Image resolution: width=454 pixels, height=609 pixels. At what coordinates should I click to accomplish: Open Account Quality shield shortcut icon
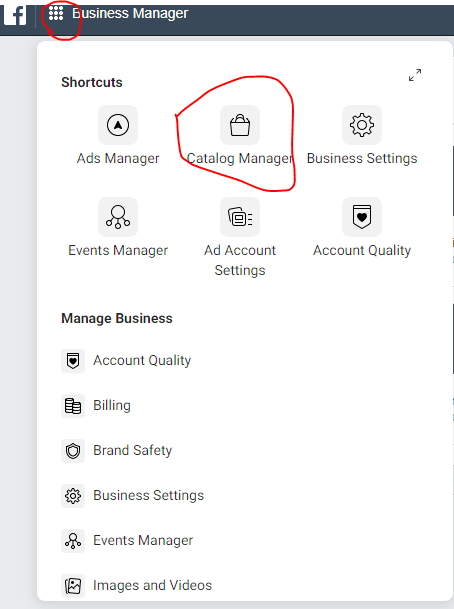[x=362, y=217]
